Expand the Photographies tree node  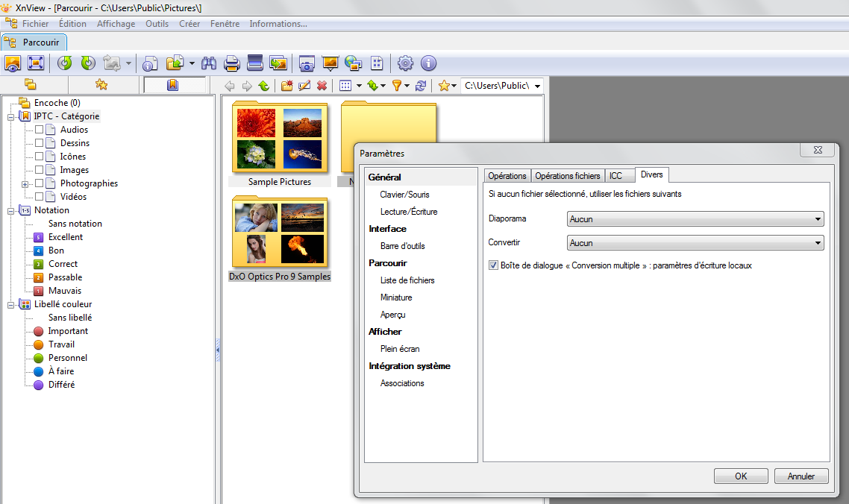pyautogui.click(x=25, y=184)
